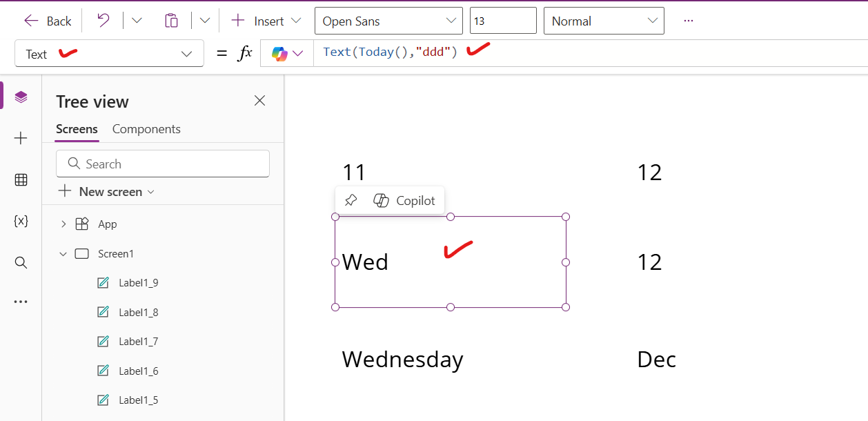Open the Normal font weight dropdown
This screenshot has width=868, height=421.
point(603,21)
